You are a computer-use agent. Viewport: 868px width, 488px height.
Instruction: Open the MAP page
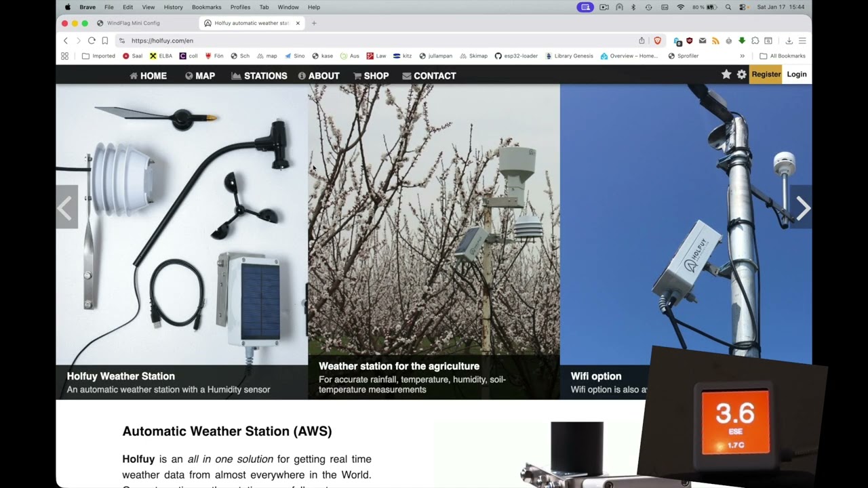200,76
